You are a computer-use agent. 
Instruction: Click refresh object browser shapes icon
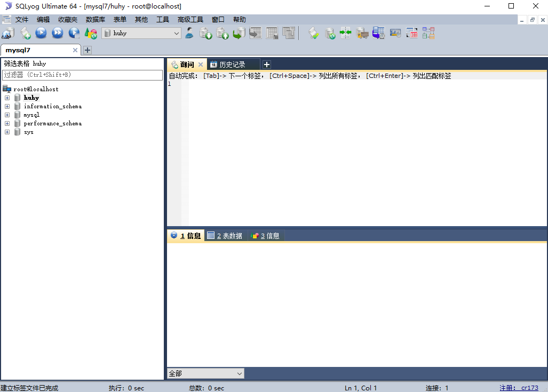coord(91,33)
